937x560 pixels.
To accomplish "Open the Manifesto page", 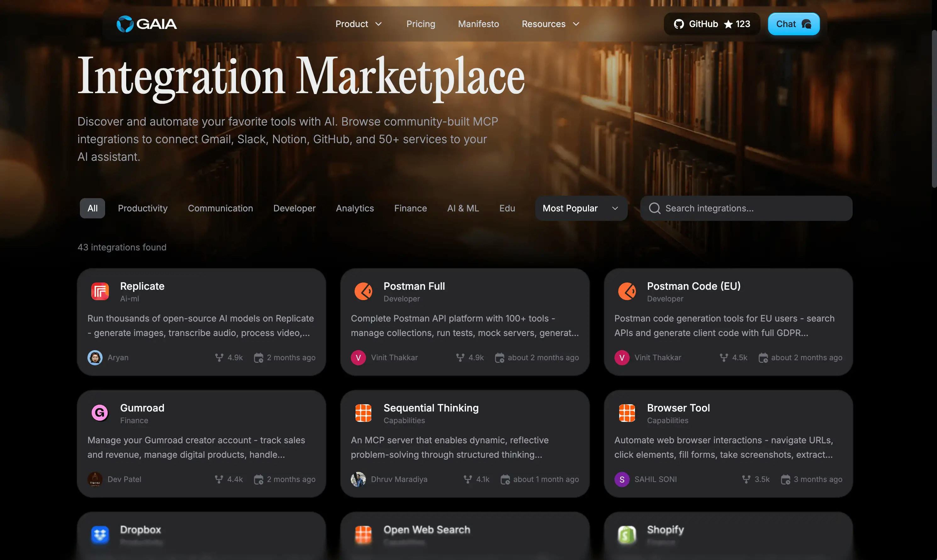I will point(478,24).
